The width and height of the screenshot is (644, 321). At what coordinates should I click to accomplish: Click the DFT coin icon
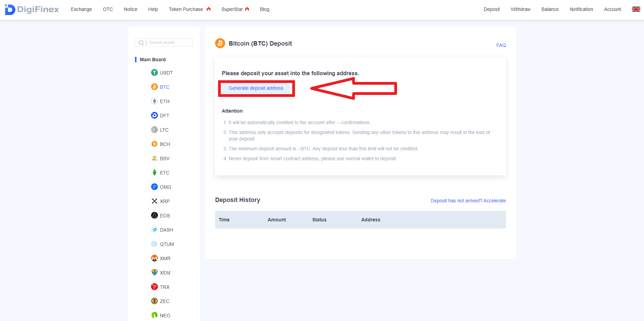(x=154, y=115)
